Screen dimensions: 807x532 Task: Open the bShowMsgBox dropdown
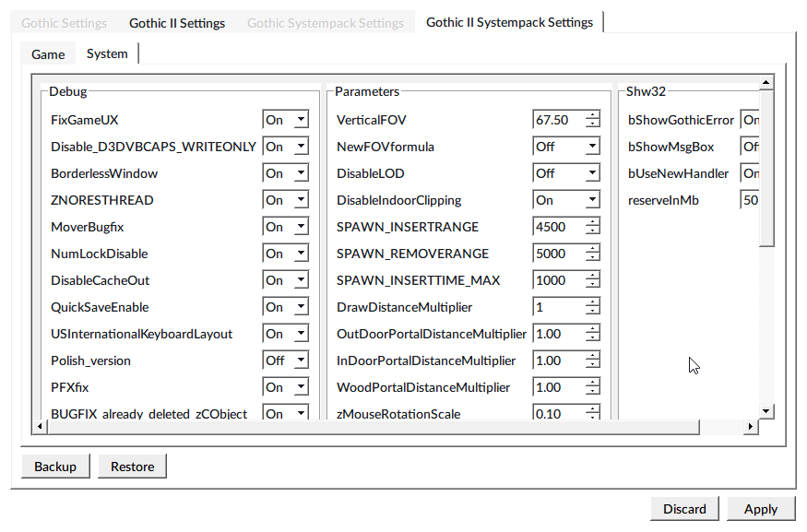click(749, 147)
